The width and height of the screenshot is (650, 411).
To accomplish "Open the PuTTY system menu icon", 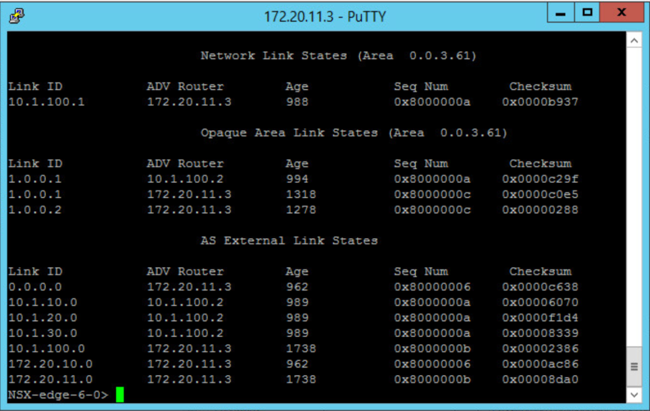I will click(17, 16).
